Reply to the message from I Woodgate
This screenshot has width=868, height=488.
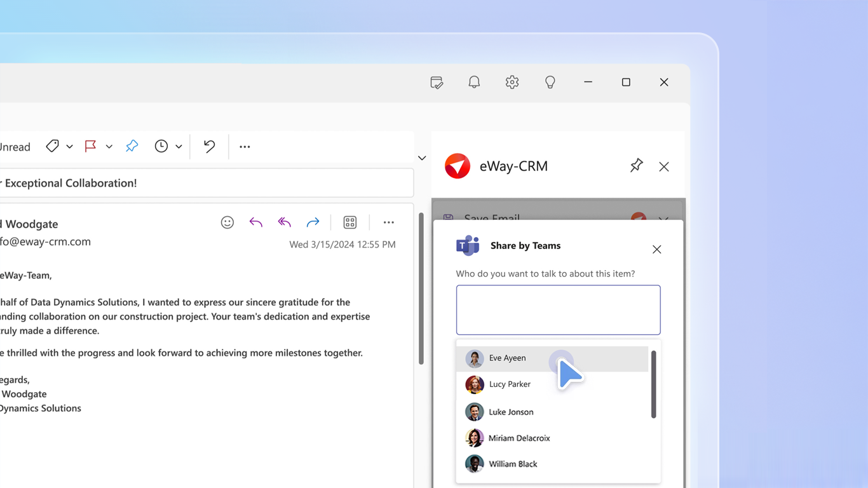(255, 222)
